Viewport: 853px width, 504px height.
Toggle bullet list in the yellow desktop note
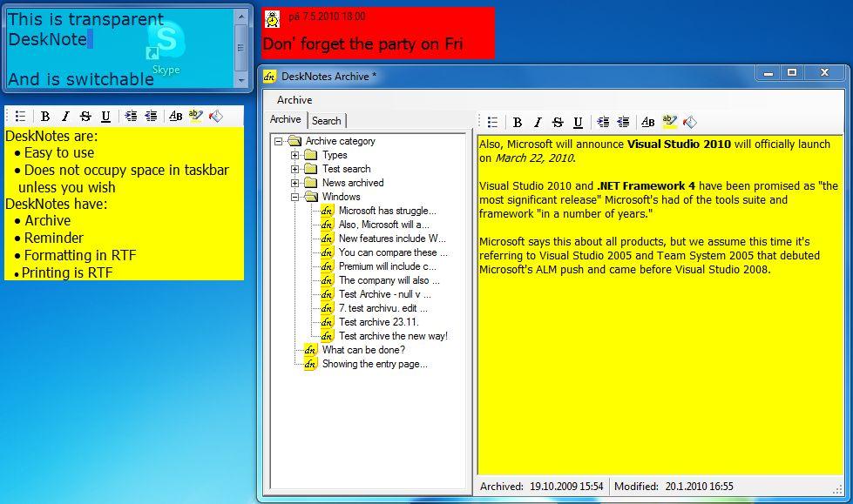21,116
